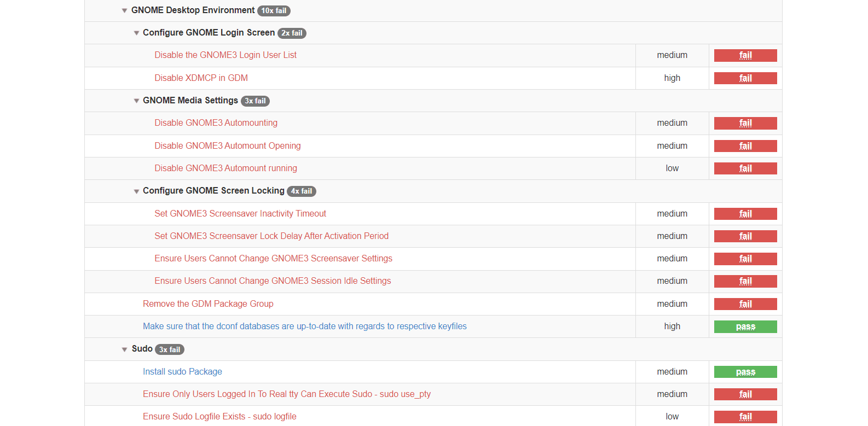
Task: Collapse the Configure GNOME Screen Locking section
Action: pyautogui.click(x=136, y=191)
